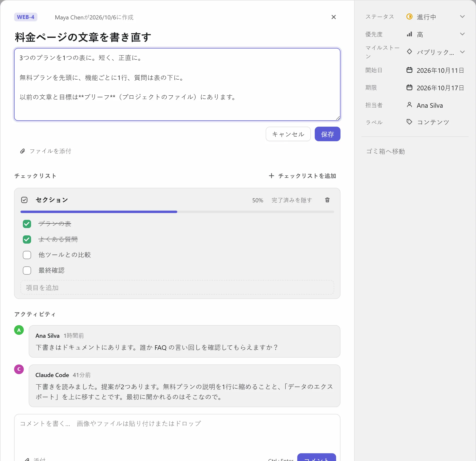Expand the 優先度 dropdown chevron

(x=462, y=34)
